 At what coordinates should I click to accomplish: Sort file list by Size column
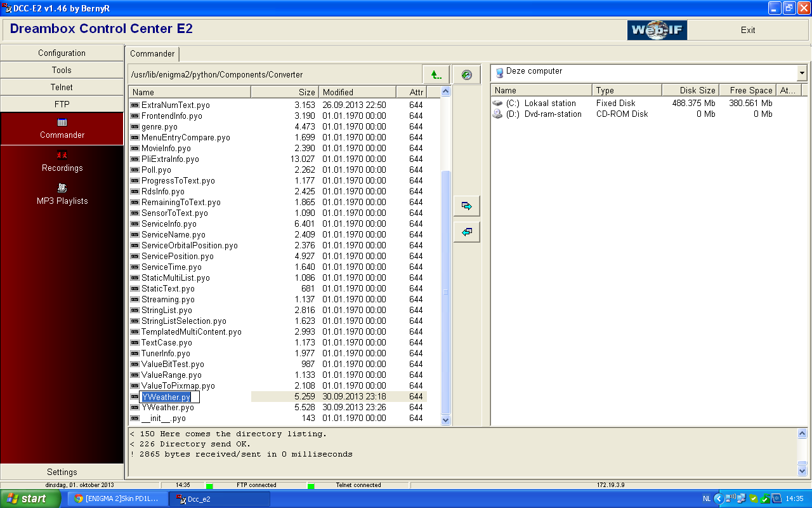coord(284,92)
